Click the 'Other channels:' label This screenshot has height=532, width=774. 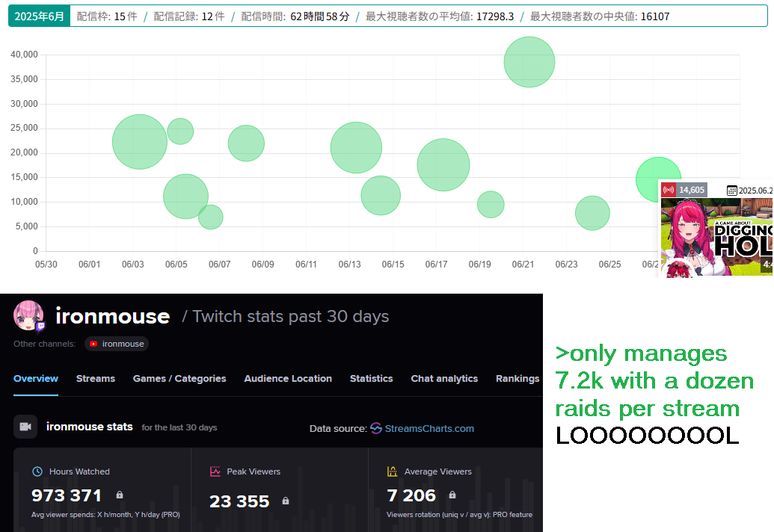[x=44, y=344]
